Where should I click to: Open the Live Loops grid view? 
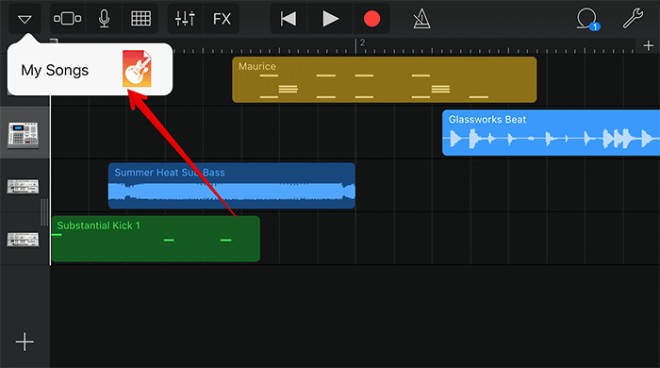141,19
